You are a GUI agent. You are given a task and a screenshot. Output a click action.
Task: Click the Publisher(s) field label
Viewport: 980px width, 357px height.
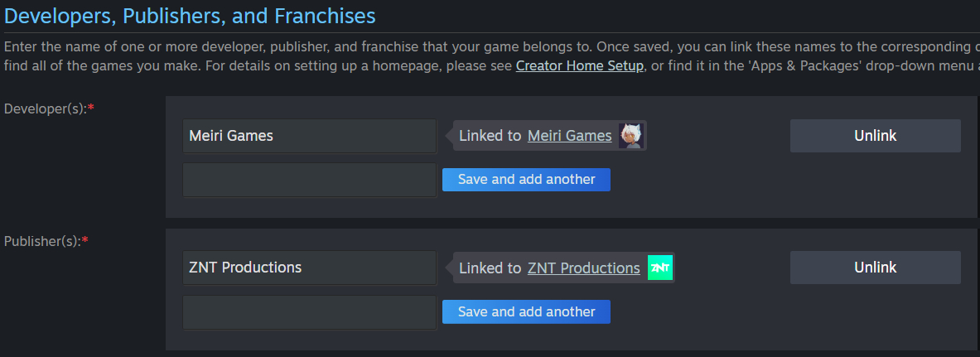click(42, 241)
